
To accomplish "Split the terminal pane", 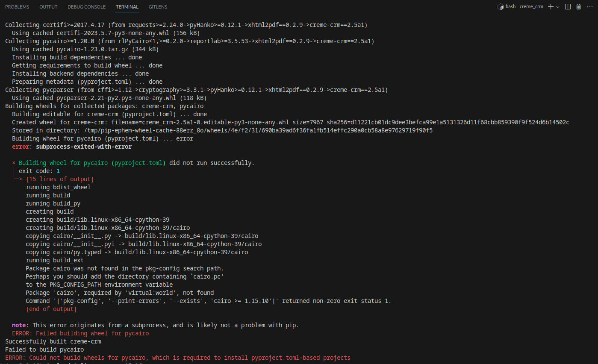I will (568, 7).
